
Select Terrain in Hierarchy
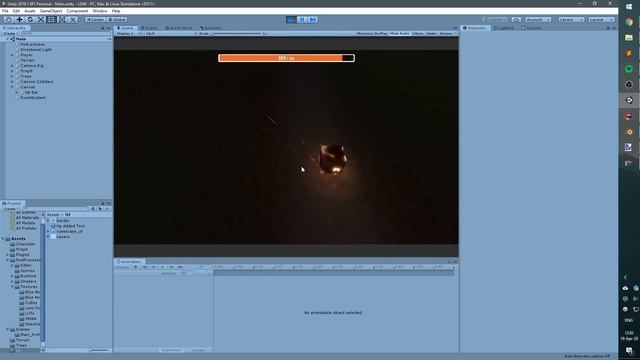(27, 60)
